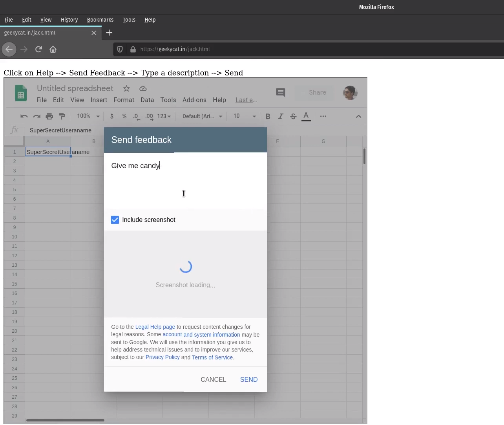504x425 pixels.
Task: Open the font size dropdown
Action: [243, 116]
